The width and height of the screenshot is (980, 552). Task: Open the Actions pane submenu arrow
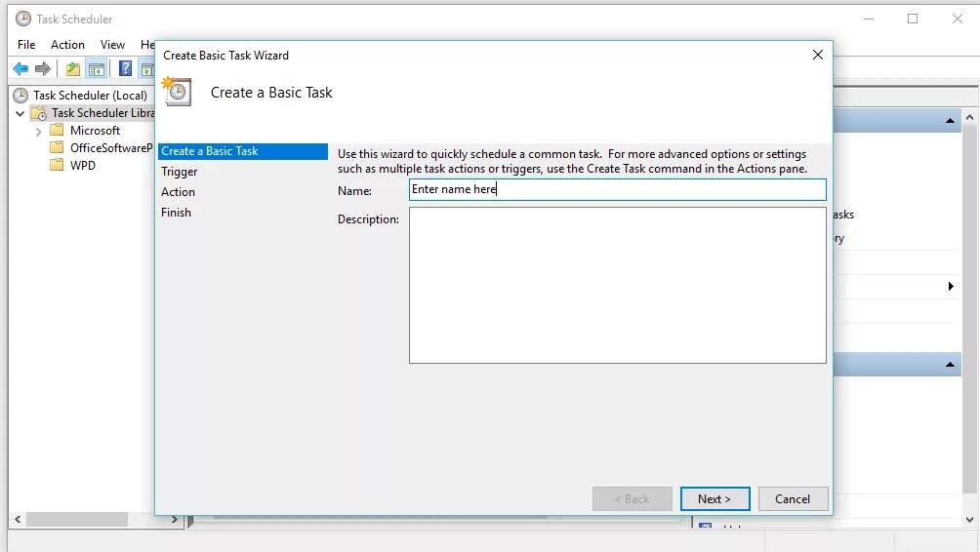pyautogui.click(x=951, y=286)
